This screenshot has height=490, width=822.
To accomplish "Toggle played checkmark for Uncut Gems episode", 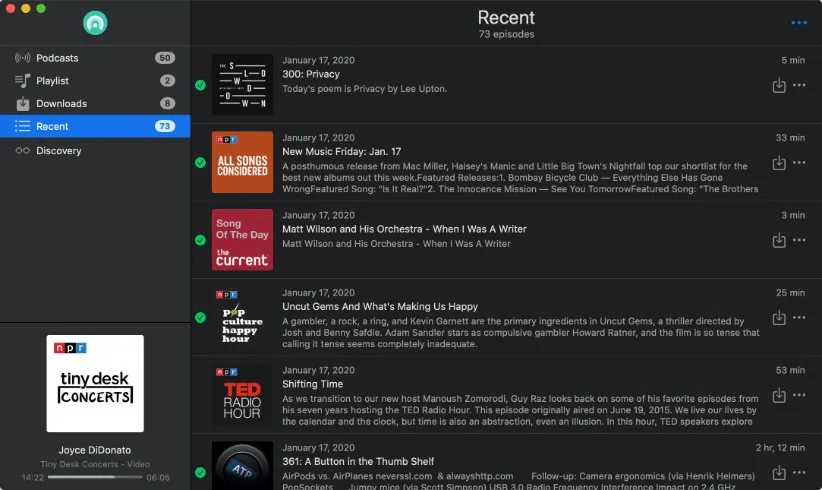I will click(200, 318).
